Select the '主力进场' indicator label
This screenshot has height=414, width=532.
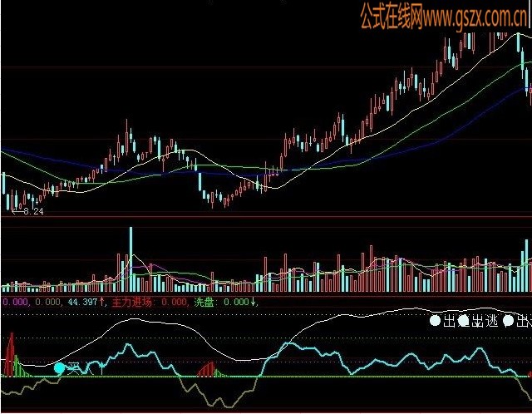click(x=131, y=302)
